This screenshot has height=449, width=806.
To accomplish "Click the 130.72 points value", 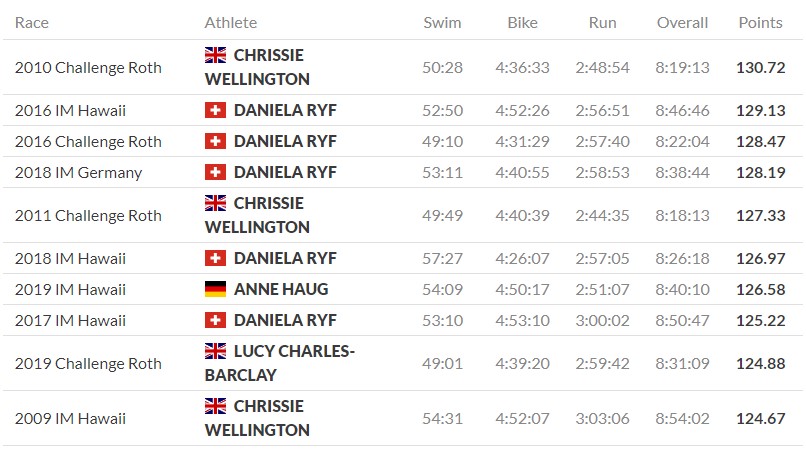I will (x=760, y=67).
